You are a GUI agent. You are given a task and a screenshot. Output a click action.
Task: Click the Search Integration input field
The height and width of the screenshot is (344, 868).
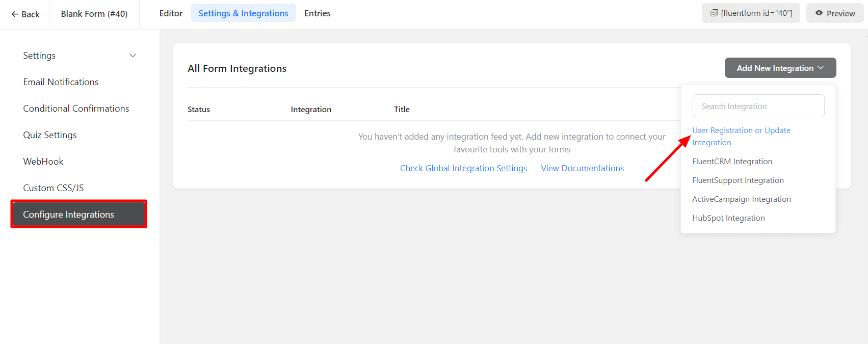758,106
